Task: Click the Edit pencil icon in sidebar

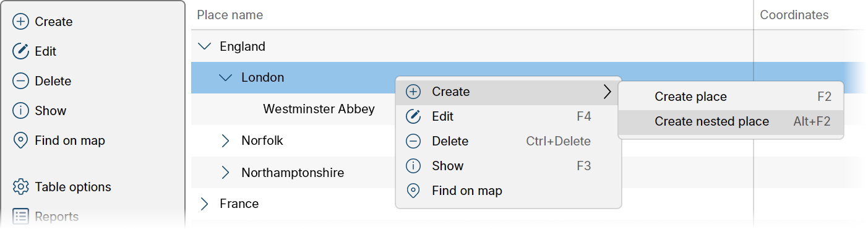Action: coord(21,51)
